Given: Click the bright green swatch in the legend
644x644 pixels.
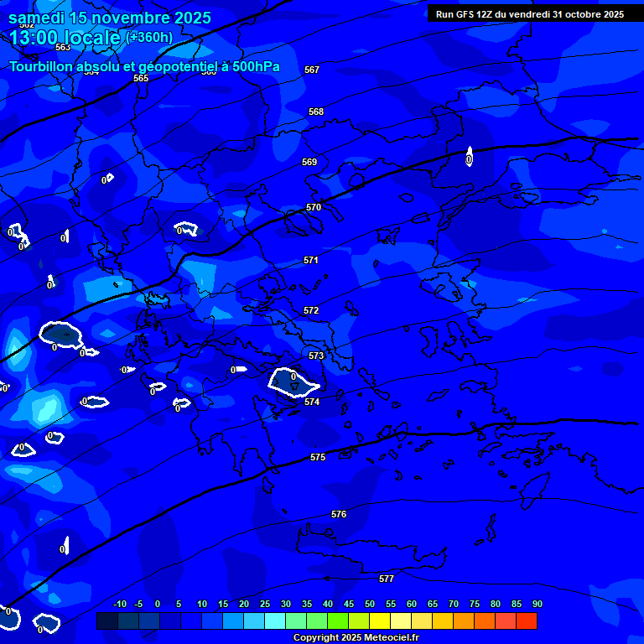Looking at the screenshot, I should pyautogui.click(x=338, y=621).
